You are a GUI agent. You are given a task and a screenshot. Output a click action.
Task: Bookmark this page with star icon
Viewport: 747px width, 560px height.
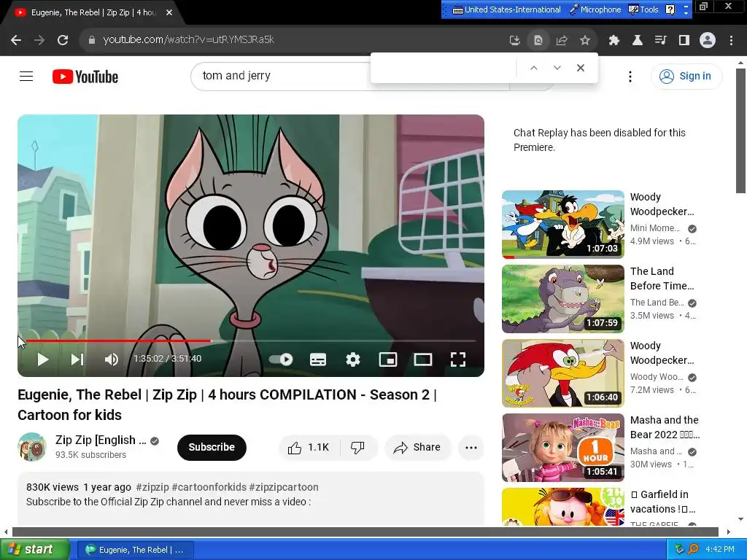[585, 41]
